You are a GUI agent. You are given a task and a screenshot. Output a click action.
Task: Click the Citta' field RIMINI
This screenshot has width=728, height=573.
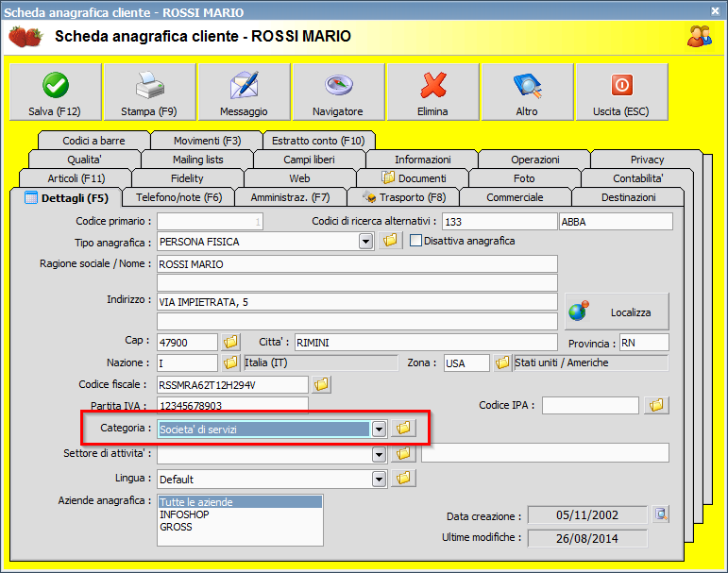coord(426,343)
